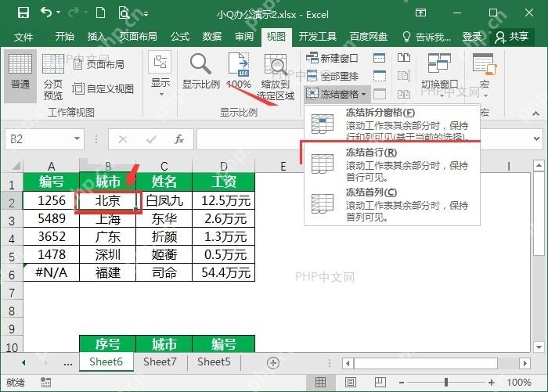The width and height of the screenshot is (548, 392).
Task: Click the Share (共享) button
Action: (x=512, y=37)
